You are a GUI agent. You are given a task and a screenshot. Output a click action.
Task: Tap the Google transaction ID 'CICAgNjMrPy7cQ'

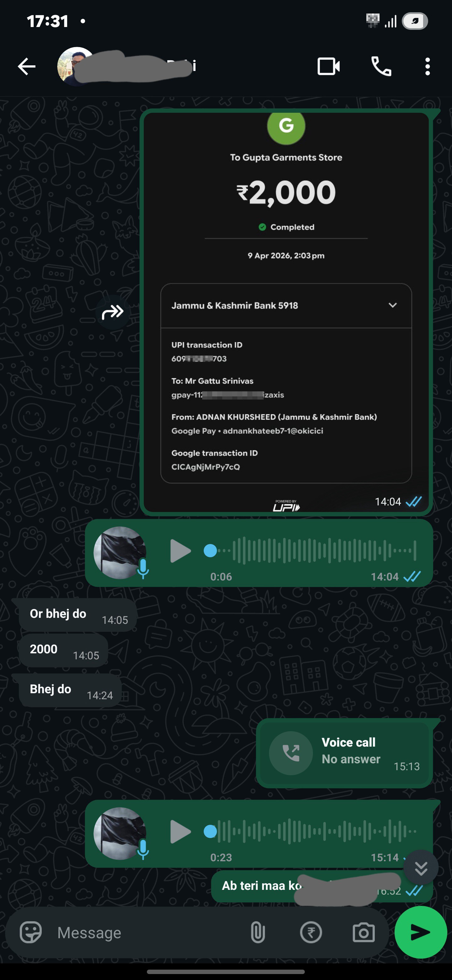click(206, 467)
